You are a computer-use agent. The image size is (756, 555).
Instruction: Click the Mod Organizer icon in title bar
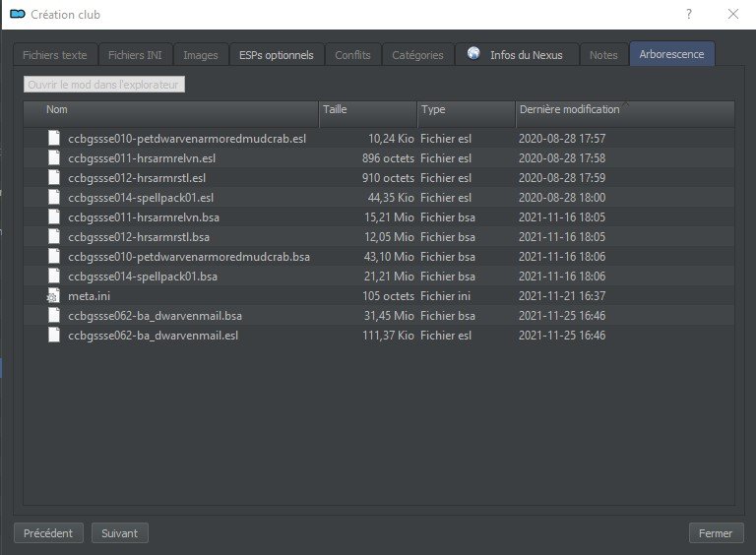pyautogui.click(x=18, y=14)
